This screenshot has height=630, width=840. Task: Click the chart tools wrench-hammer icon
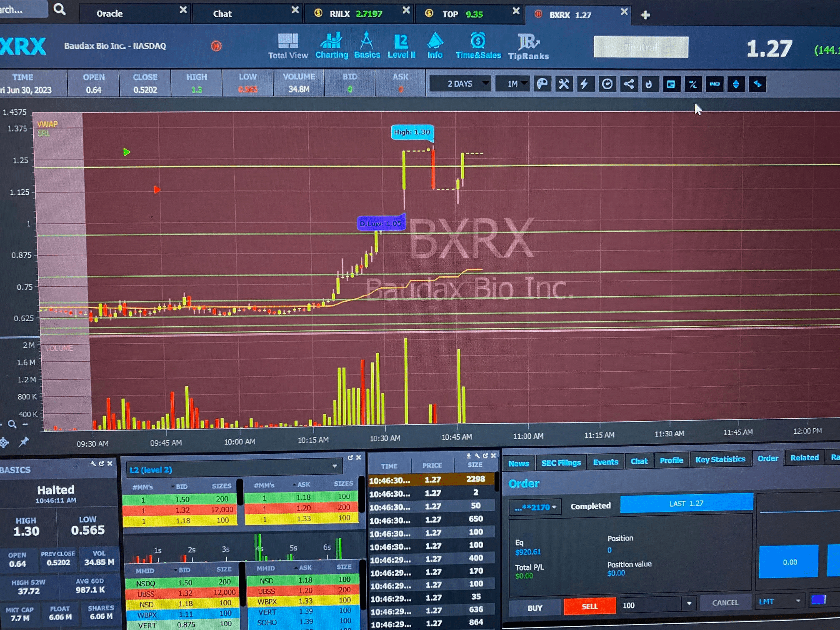[564, 84]
